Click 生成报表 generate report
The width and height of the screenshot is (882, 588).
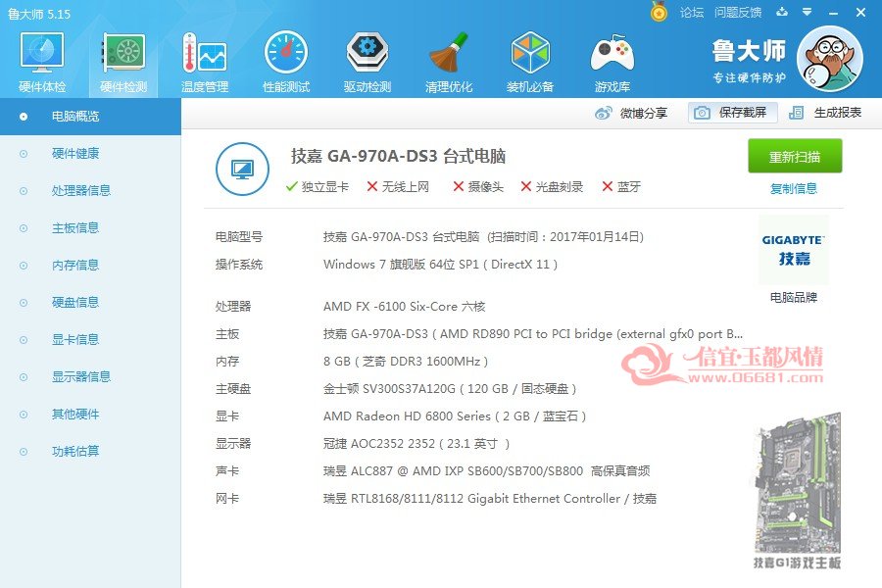pos(826,113)
